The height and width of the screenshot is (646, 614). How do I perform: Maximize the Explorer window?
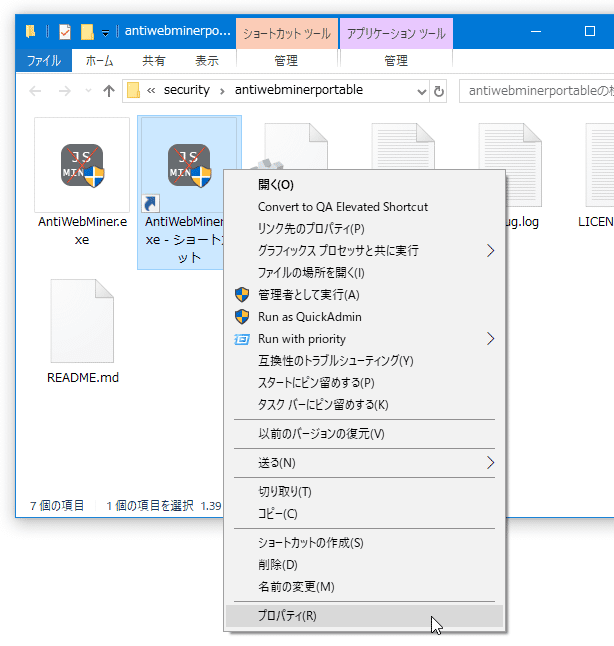[x=590, y=32]
